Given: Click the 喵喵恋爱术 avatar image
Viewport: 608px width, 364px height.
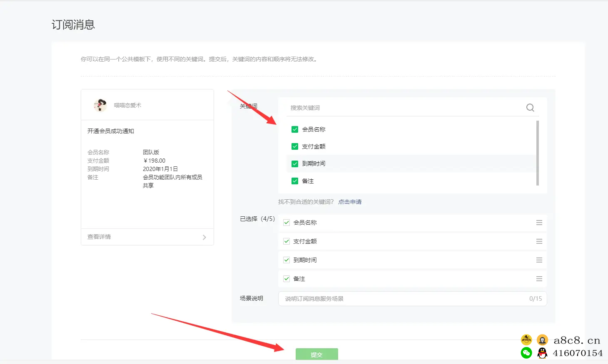Looking at the screenshot, I should (100, 105).
